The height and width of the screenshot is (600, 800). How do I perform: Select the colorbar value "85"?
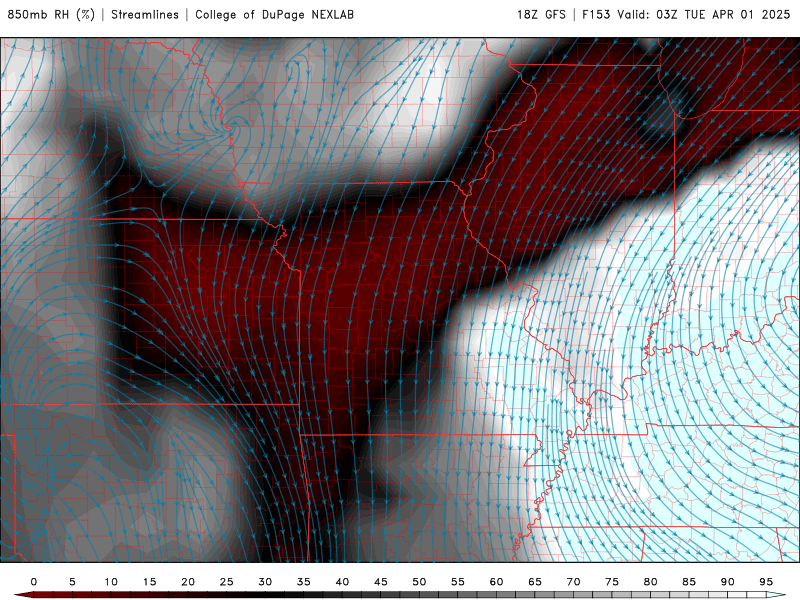(689, 582)
